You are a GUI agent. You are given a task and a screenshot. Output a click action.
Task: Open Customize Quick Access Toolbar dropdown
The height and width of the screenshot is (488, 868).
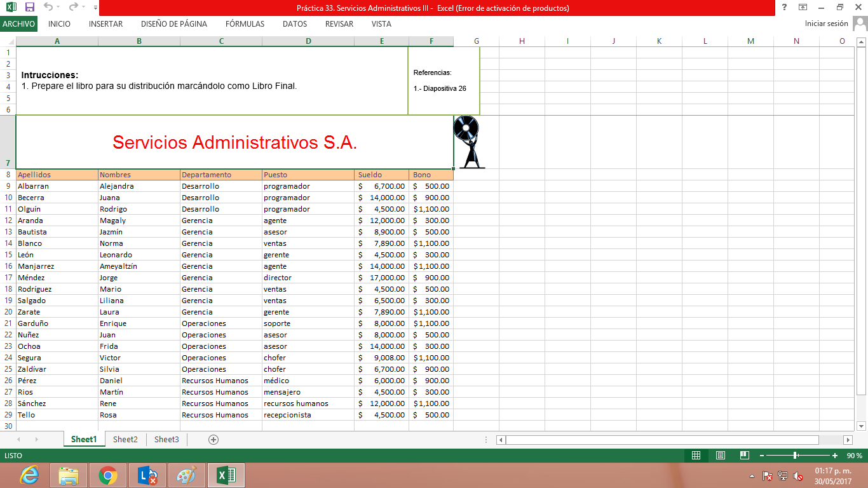pos(95,8)
